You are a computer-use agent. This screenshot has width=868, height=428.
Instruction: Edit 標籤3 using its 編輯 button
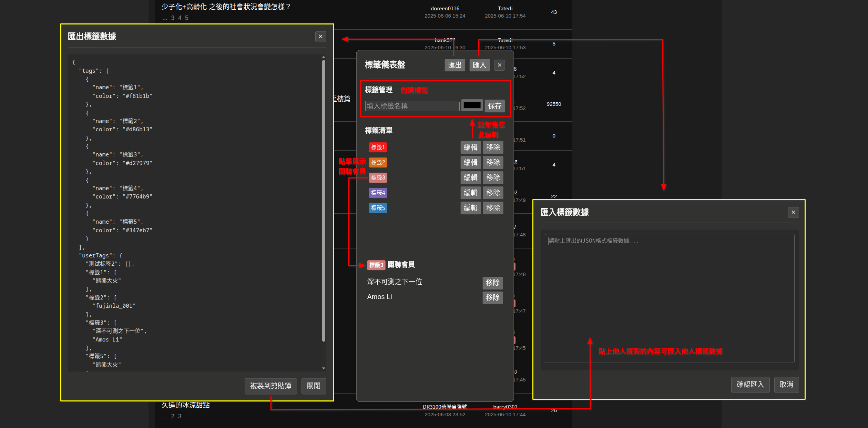click(470, 178)
